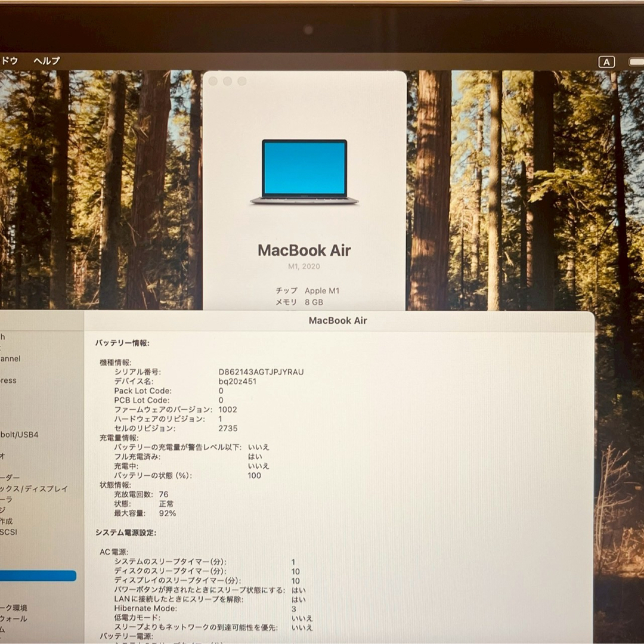Screen dimensions: 644x644
Task: Click the "PCB Lot Code:" label
Action: [142, 400]
